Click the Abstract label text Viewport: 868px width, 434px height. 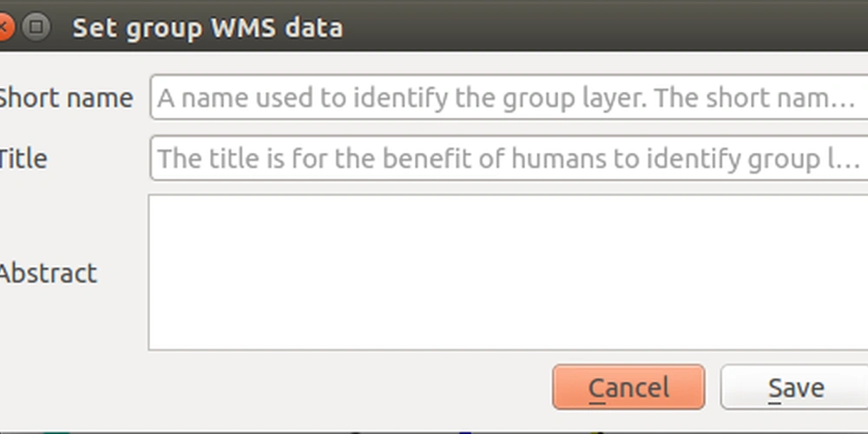pos(48,273)
